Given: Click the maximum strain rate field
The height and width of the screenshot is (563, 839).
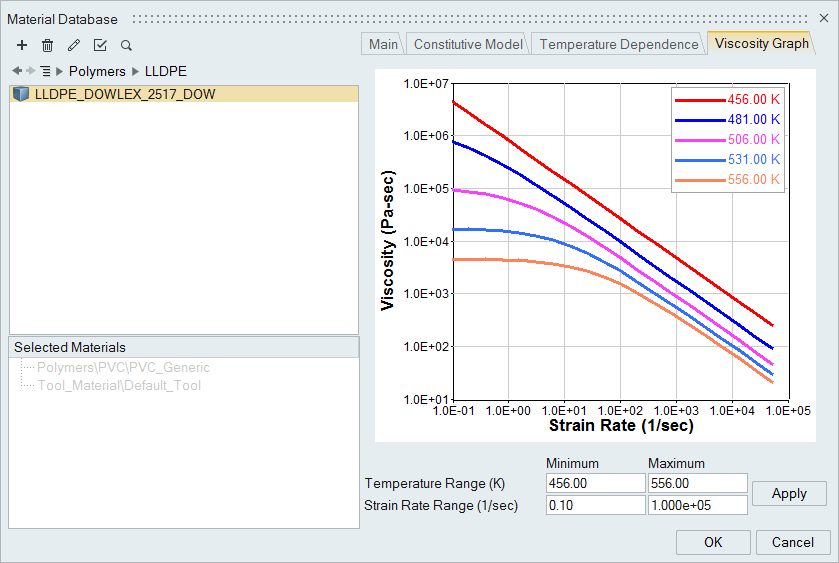Looking at the screenshot, I should click(697, 505).
